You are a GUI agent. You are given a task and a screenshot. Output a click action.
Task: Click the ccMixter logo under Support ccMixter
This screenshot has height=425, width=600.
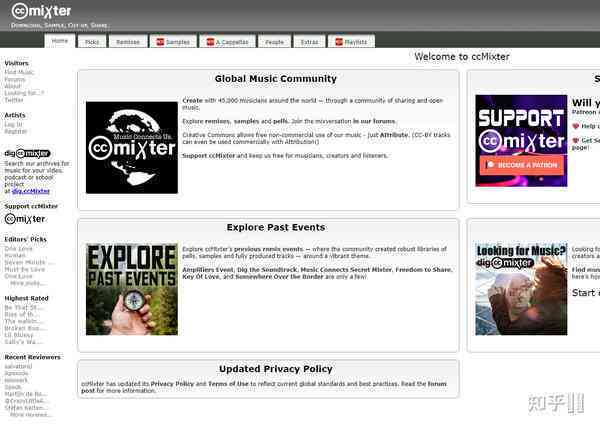pyautogui.click(x=25, y=219)
